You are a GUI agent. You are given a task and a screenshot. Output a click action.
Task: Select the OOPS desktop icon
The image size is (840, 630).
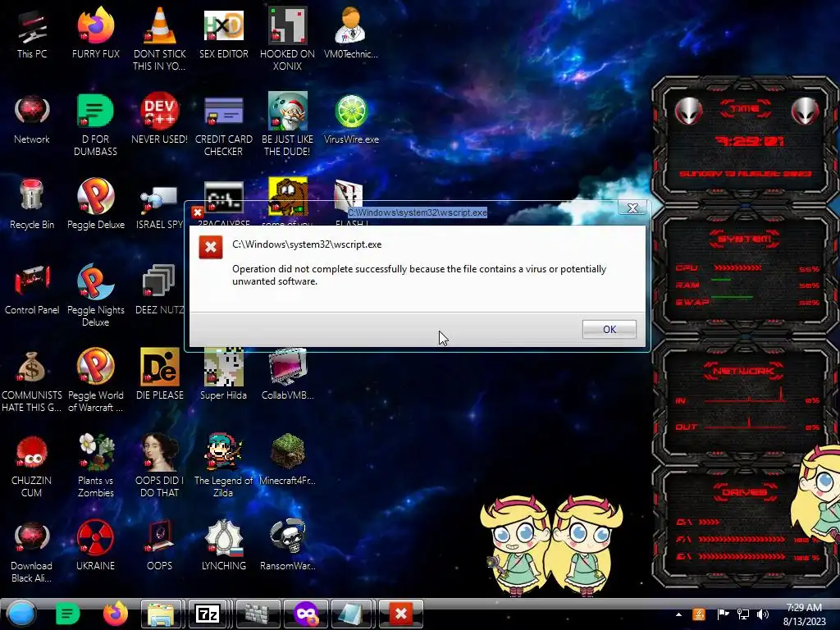(160, 545)
